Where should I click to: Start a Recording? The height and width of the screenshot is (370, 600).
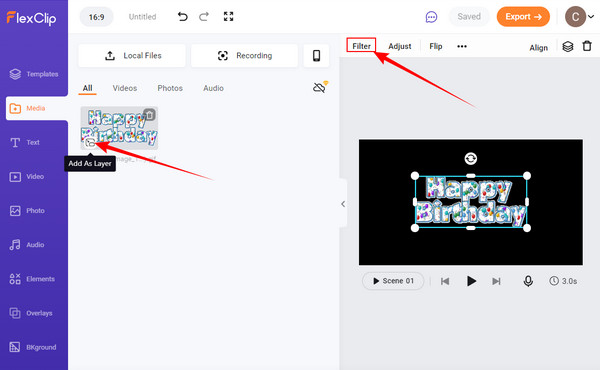tap(245, 55)
